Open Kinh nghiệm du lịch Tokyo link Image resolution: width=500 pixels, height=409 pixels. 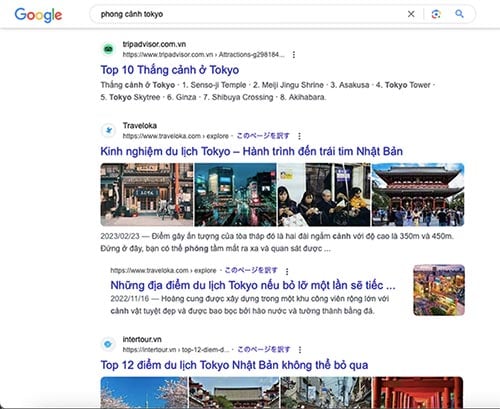click(x=251, y=151)
